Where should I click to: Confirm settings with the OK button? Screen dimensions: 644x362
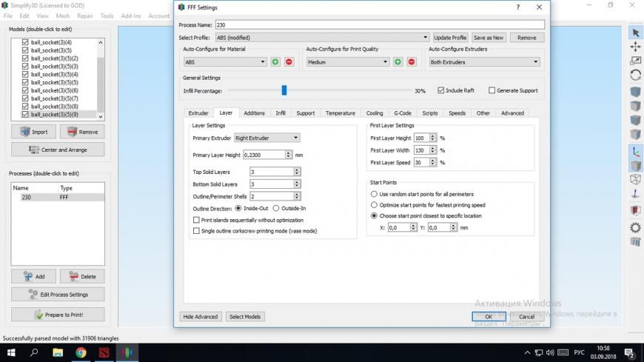[x=489, y=317]
